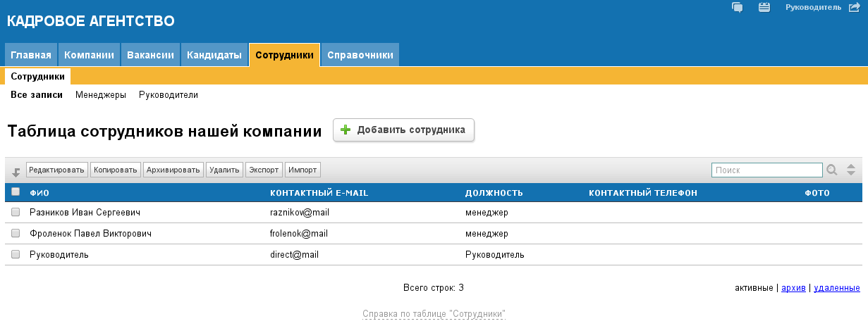Click the logout arrow icon beside Руководитель

pos(853,8)
